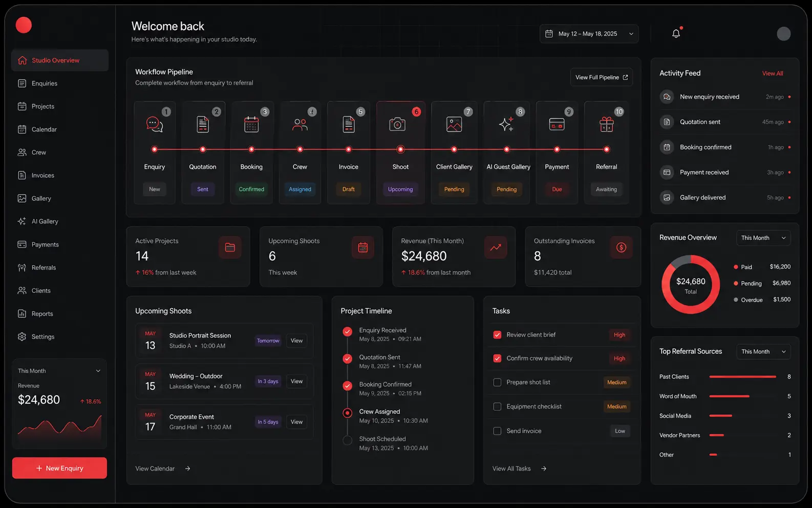Open Revenue Overview This Month dropdown
Screen dimensions: 812x508
[763, 238]
